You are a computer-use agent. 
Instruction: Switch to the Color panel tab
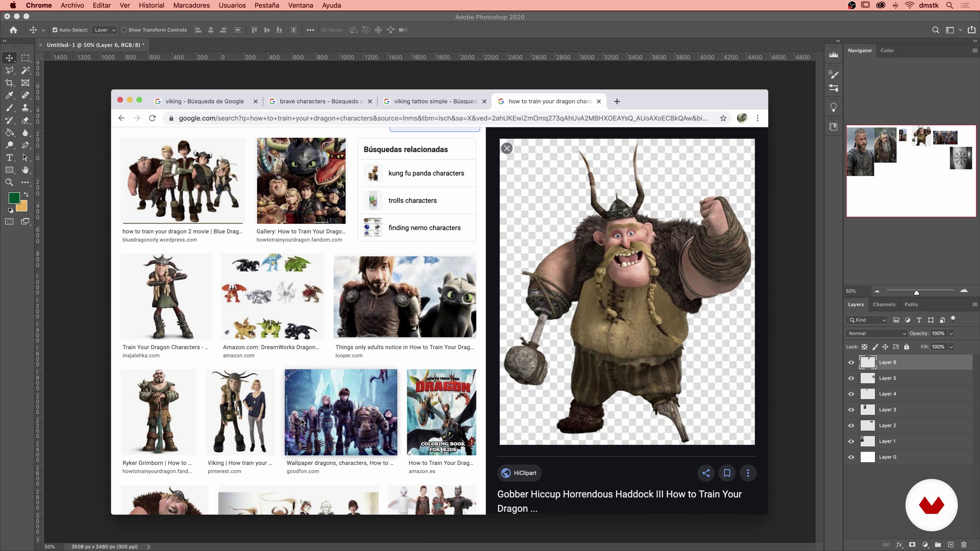[887, 51]
